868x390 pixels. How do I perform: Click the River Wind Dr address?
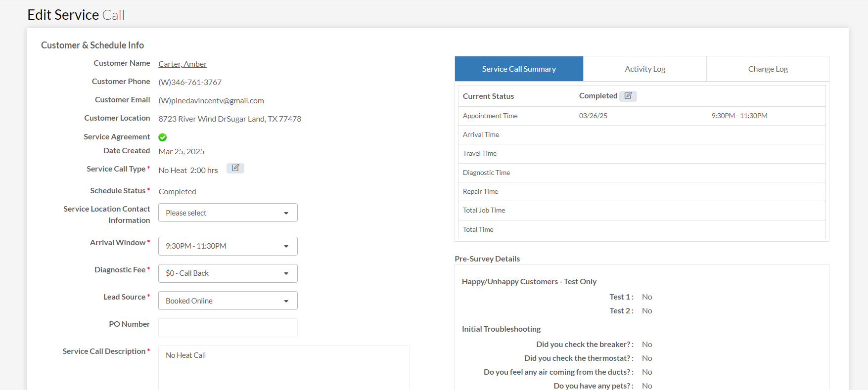pyautogui.click(x=229, y=119)
